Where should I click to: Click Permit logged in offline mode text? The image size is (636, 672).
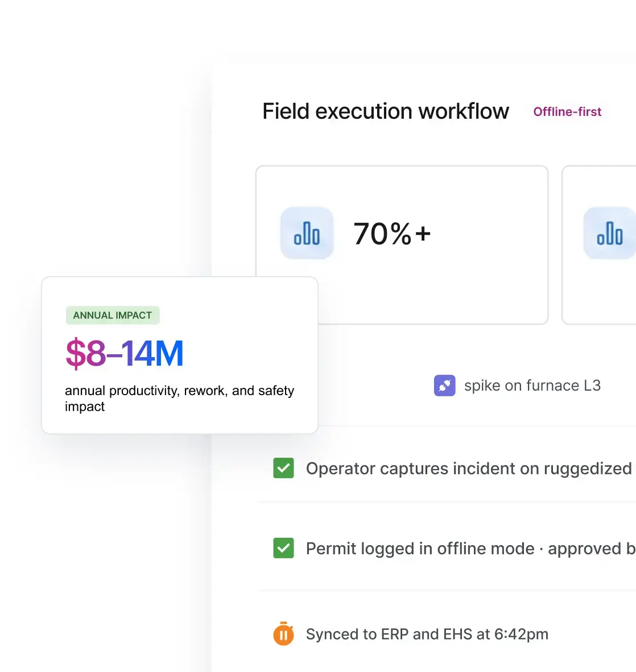(420, 549)
